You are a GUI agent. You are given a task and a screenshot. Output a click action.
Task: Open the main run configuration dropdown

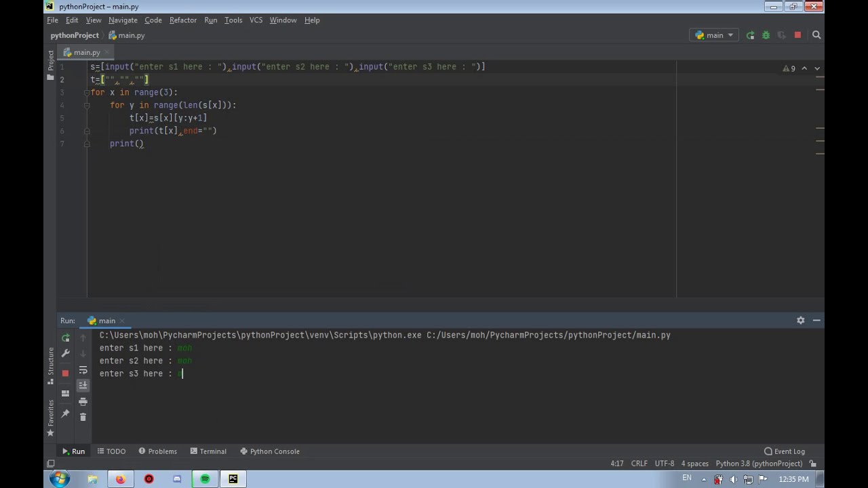(x=714, y=35)
